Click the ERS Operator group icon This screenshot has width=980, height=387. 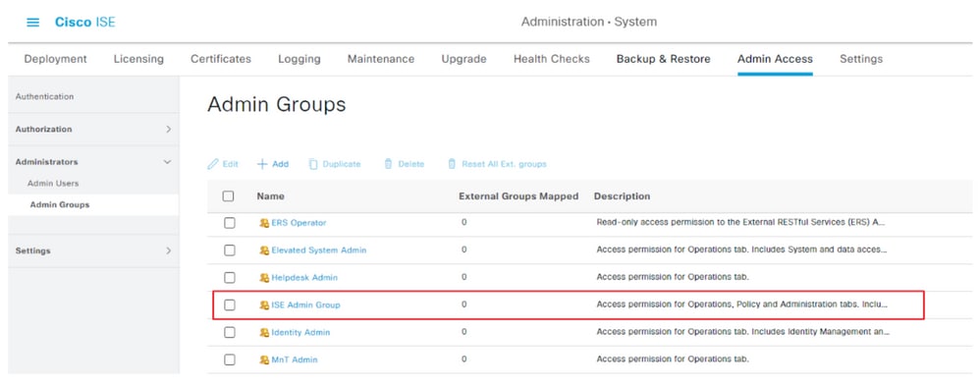point(264,223)
